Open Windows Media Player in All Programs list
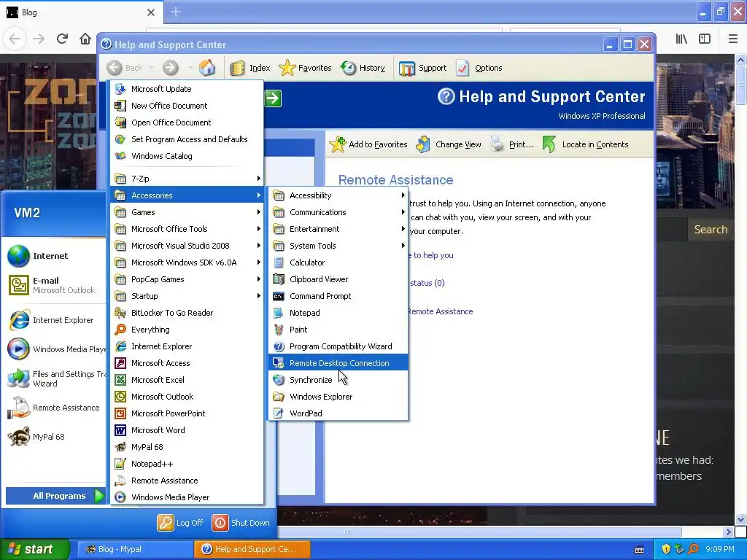 coord(187,497)
